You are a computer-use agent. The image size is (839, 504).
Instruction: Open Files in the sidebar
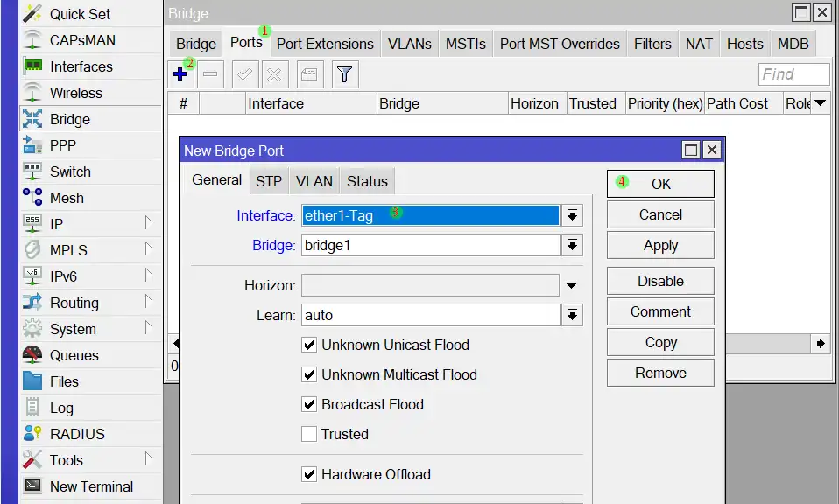click(64, 381)
